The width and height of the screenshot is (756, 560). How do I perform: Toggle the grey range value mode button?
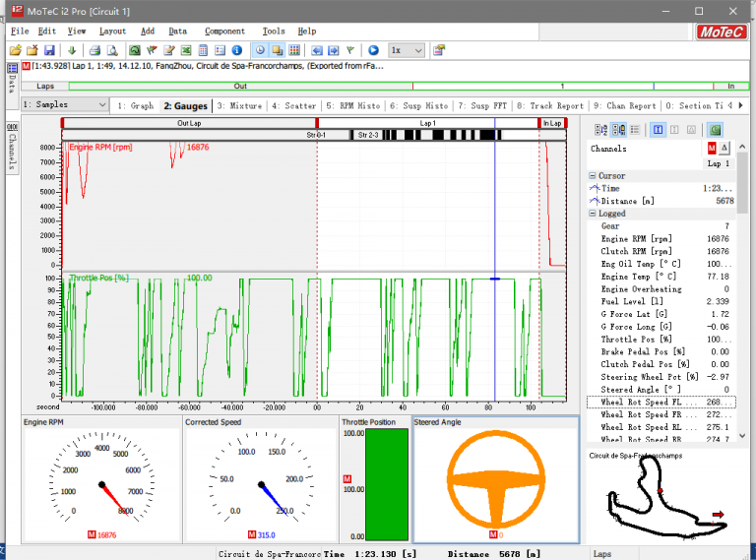click(674, 130)
